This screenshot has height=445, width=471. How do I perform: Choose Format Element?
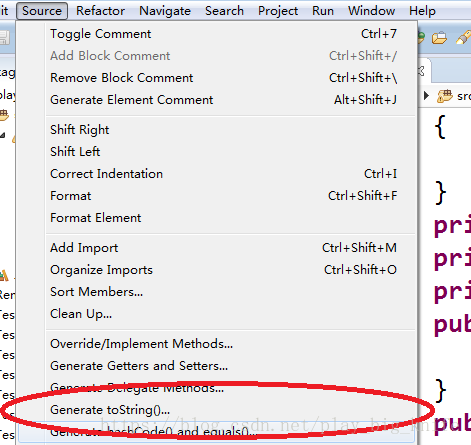point(217,218)
